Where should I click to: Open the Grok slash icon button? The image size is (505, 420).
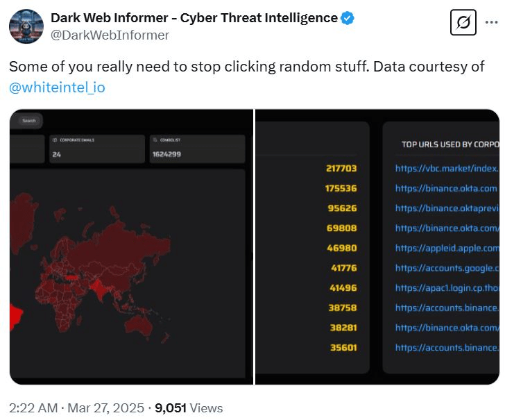(463, 24)
